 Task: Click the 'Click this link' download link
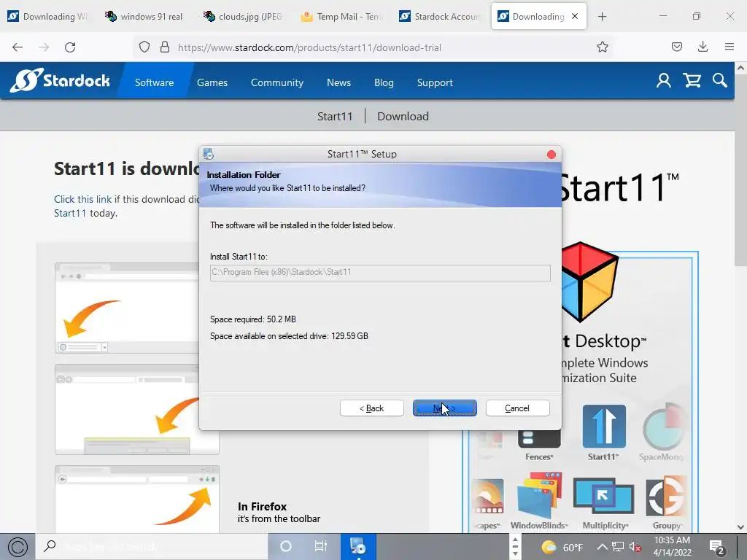82,199
